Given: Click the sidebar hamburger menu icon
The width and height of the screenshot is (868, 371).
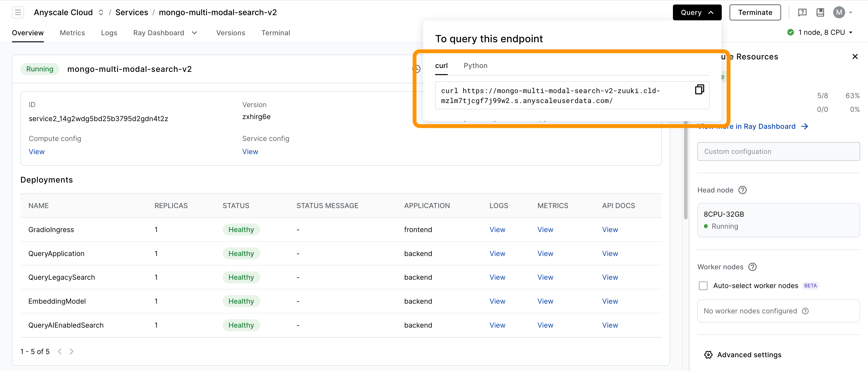Looking at the screenshot, I should coord(18,12).
